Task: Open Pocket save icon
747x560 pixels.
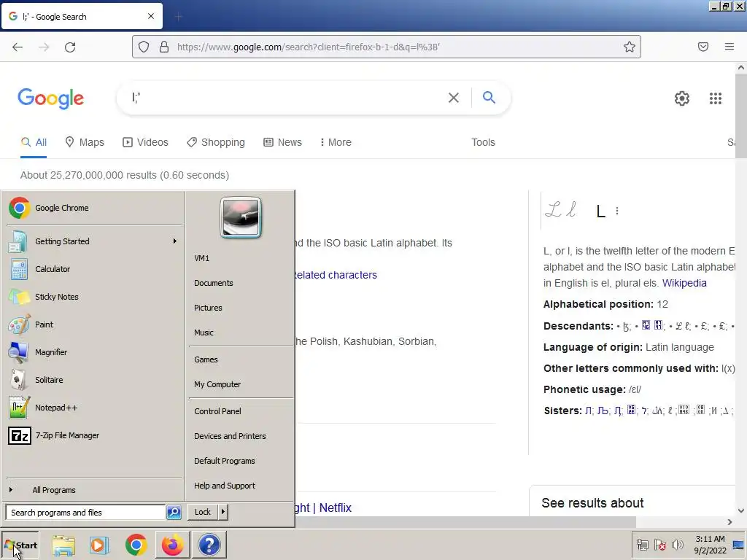Action: coord(703,47)
